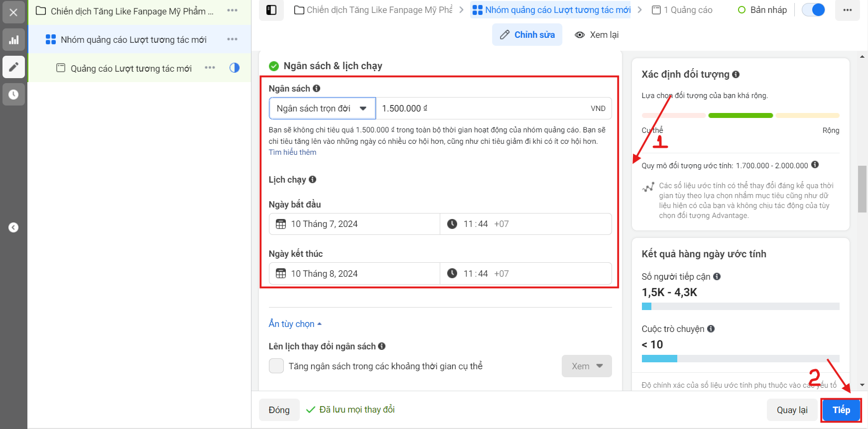This screenshot has width=868, height=429.
Task: Open breadcrumb Nhóm quảng cáo Lượt tương tác mới
Action: coord(551,10)
